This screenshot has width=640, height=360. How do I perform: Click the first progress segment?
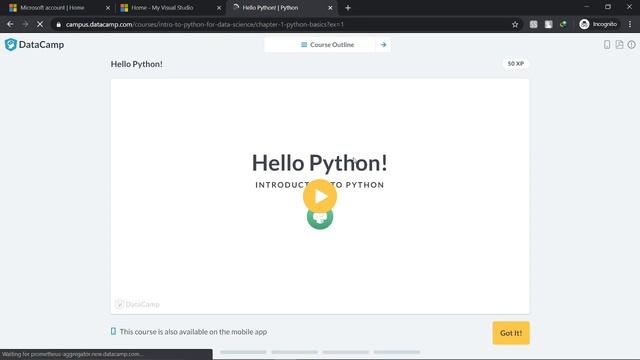click(243, 352)
